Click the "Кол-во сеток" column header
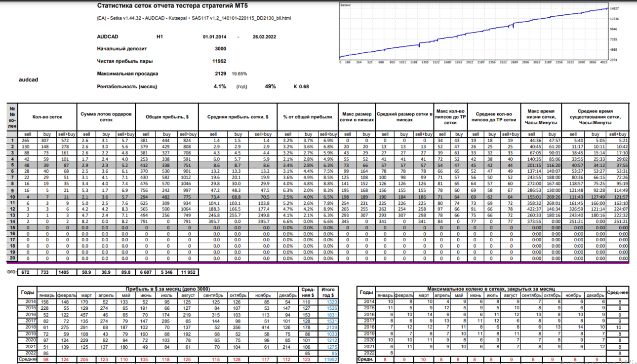Viewport: 637px width, 364px height. click(x=47, y=116)
